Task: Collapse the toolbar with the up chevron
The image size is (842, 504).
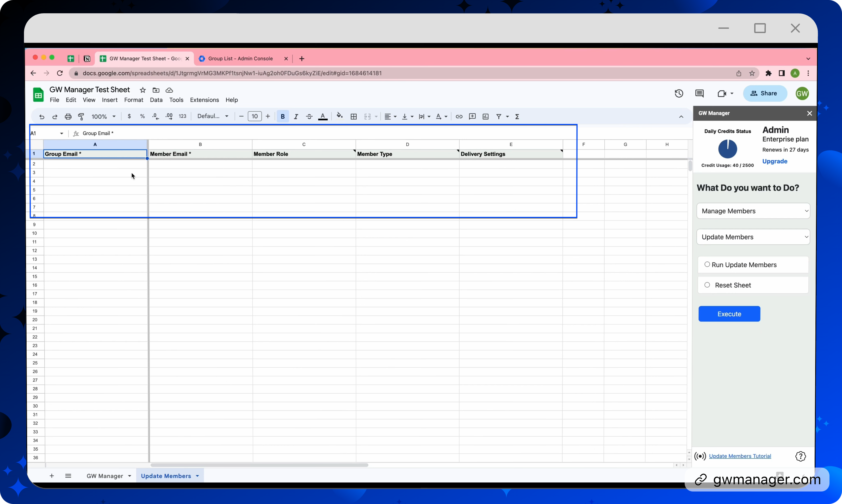Action: (681, 116)
